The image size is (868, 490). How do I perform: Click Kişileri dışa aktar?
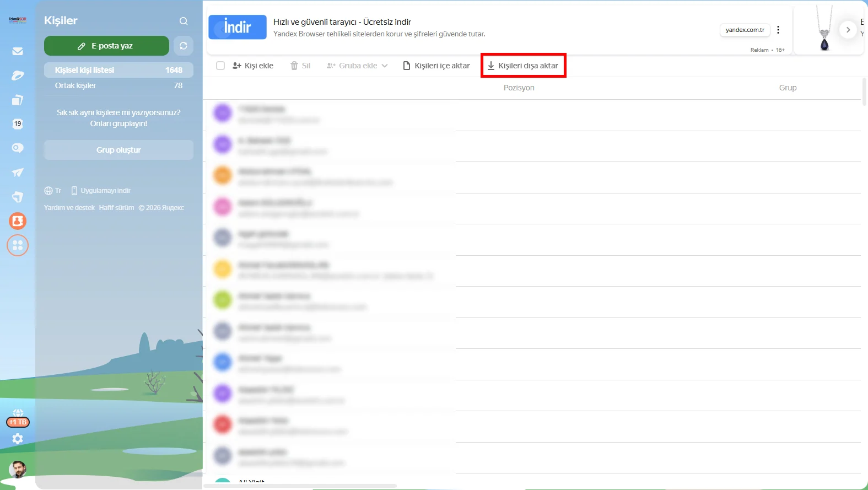click(523, 66)
